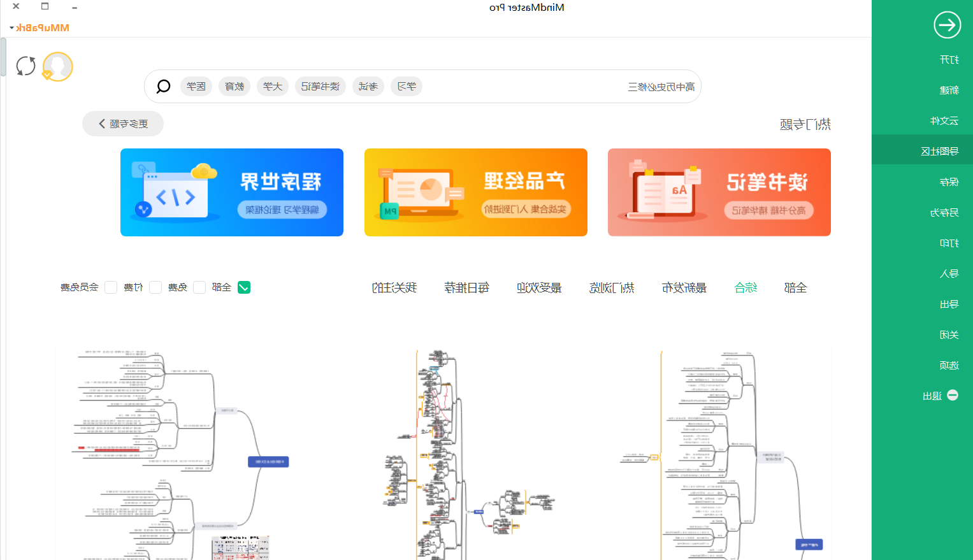
Task: Switch to the 热门浏览 tab
Action: pyautogui.click(x=612, y=288)
